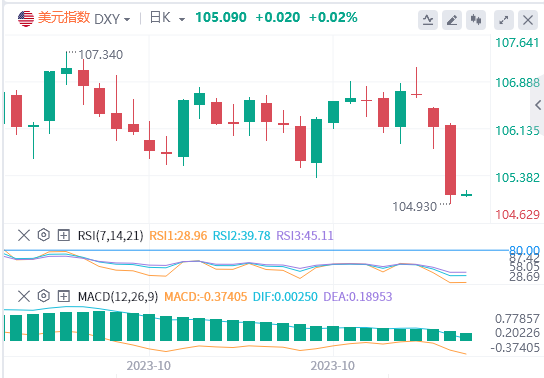Switch chart type with candlestick icon
The height and width of the screenshot is (378, 544).
pyautogui.click(x=476, y=20)
